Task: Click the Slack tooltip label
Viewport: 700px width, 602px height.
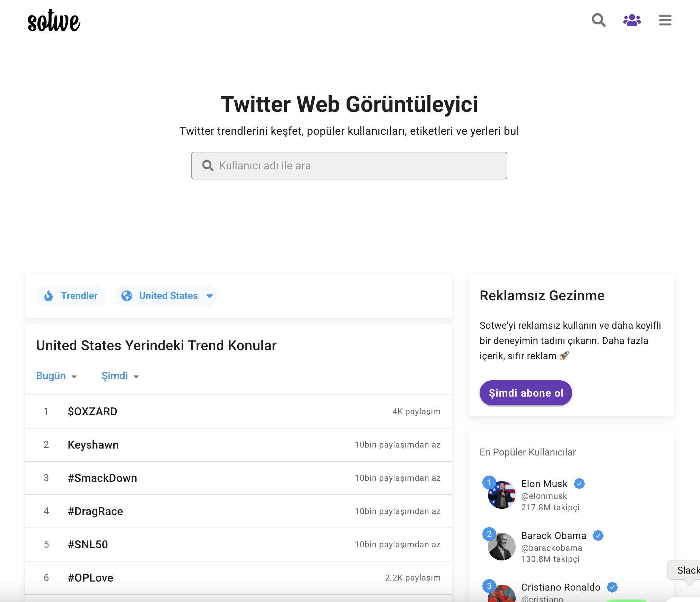Action: pyautogui.click(x=688, y=570)
